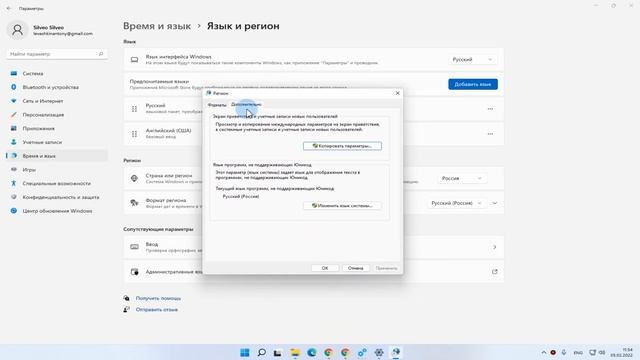Cancel the Регион dialog with Отмена
The width and height of the screenshot is (640, 360).
pyautogui.click(x=356, y=268)
